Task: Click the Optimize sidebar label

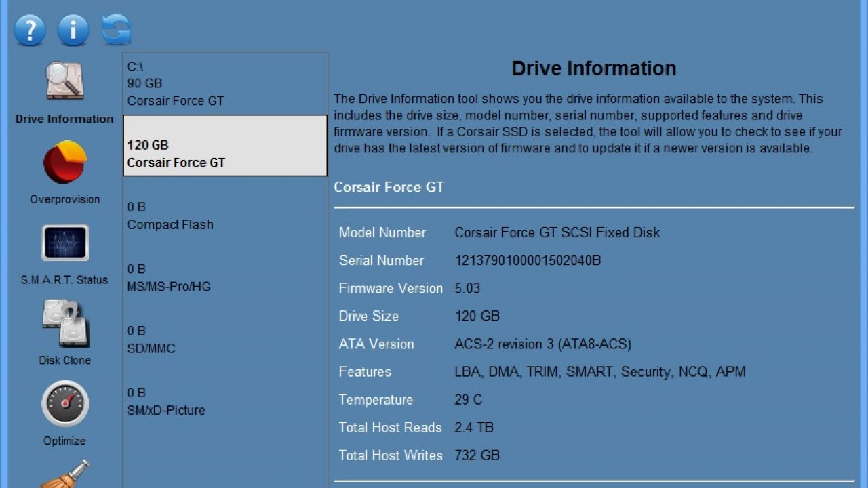Action: (64, 441)
